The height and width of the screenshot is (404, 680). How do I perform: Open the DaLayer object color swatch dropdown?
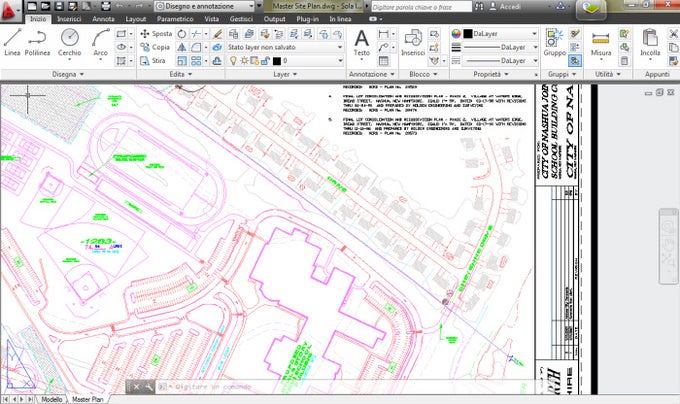pos(500,33)
